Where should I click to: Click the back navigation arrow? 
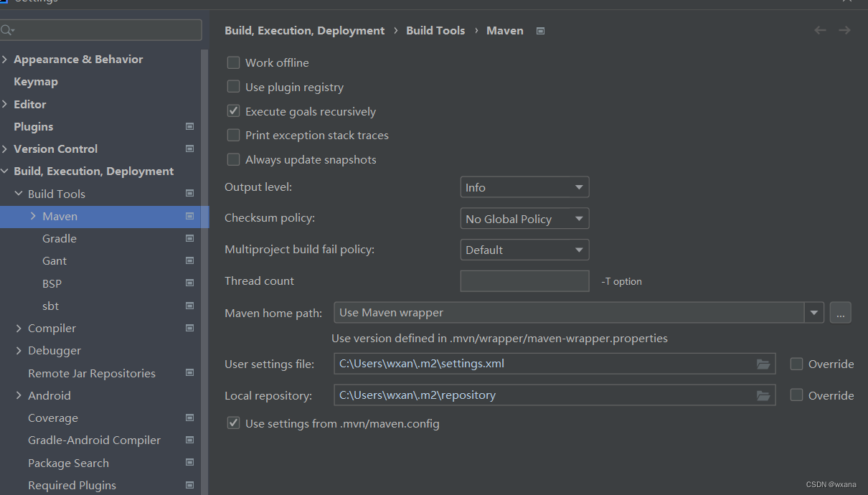pos(820,30)
